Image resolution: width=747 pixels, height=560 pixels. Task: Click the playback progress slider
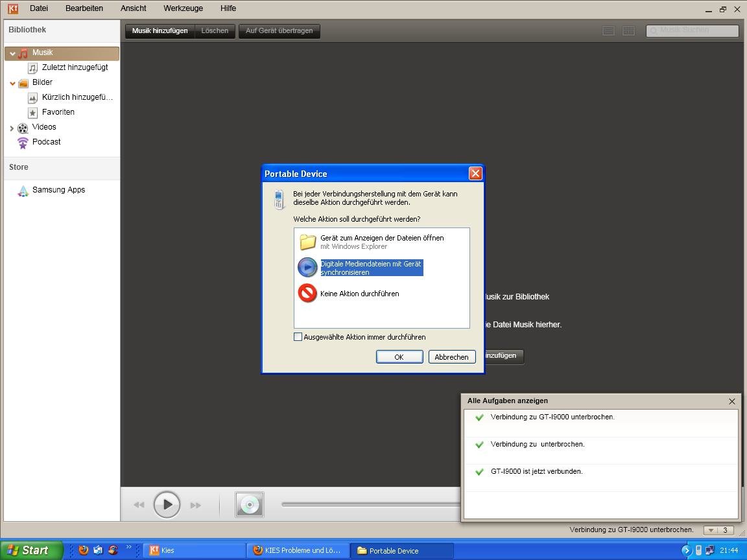371,504
